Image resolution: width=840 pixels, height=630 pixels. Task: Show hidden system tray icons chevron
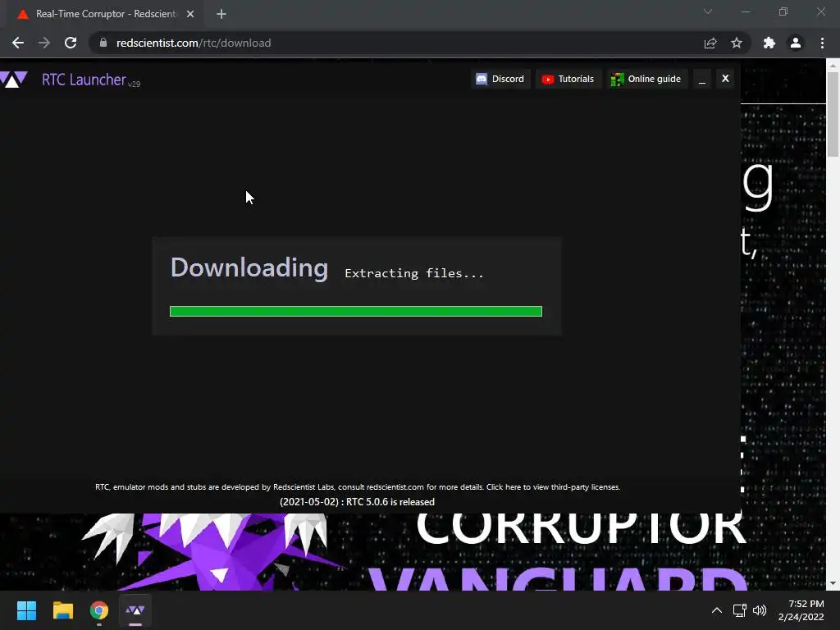[717, 610]
